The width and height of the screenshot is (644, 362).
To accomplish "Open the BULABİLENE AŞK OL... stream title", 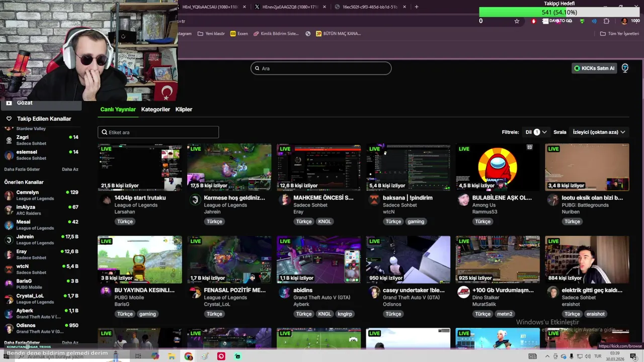I will click(x=502, y=198).
